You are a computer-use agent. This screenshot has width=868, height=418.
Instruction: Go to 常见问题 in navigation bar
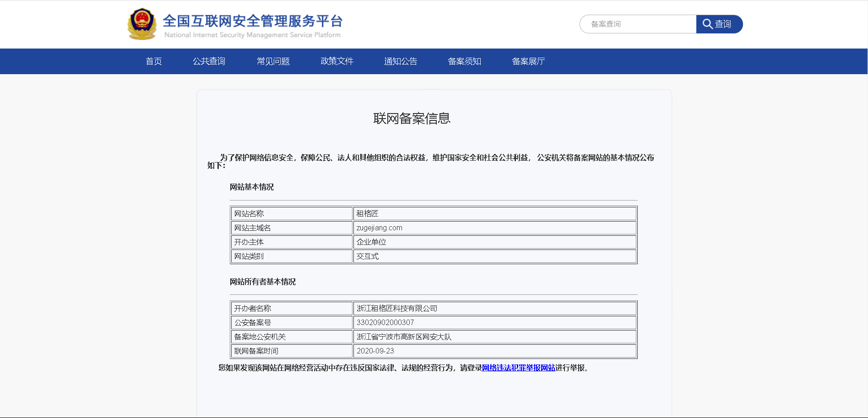(x=273, y=61)
